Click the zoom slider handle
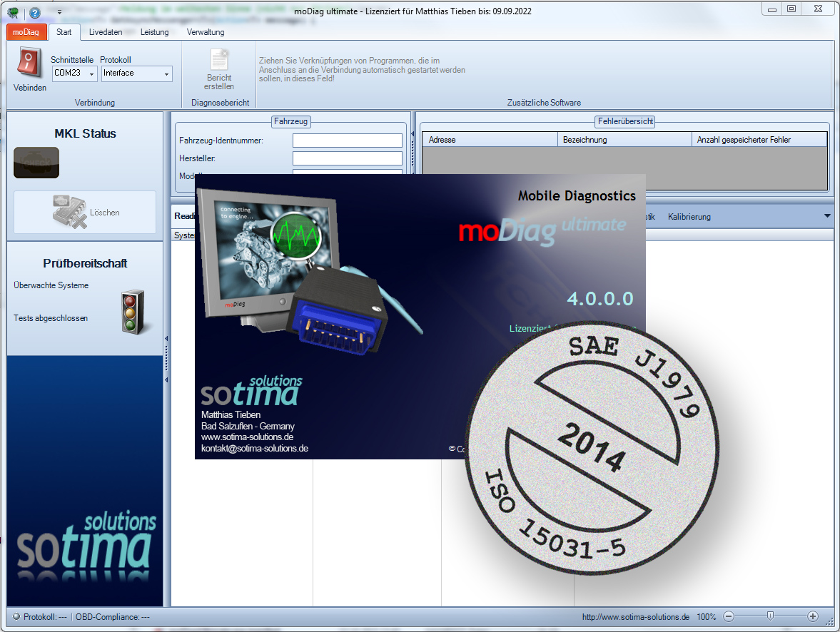The width and height of the screenshot is (840, 632). 770,616
